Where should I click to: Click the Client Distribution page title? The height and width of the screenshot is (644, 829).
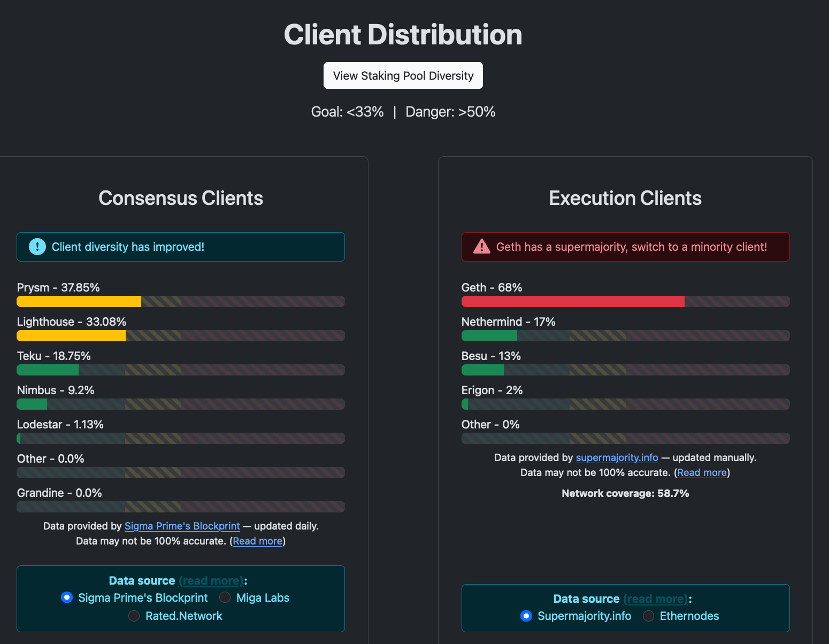[x=403, y=34]
